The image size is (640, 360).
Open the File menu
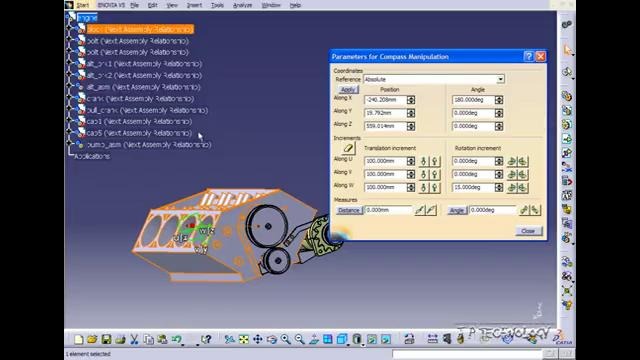point(134,5)
